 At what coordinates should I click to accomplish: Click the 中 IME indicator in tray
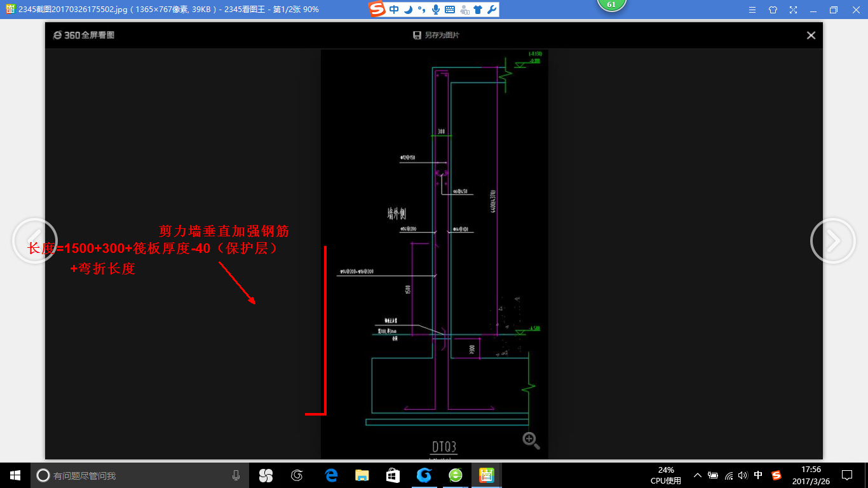758,475
